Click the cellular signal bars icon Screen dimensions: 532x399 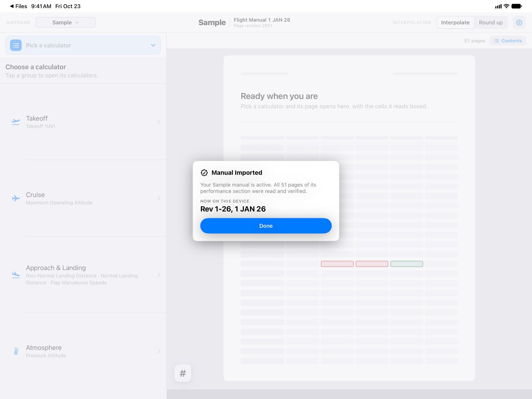tap(498, 6)
